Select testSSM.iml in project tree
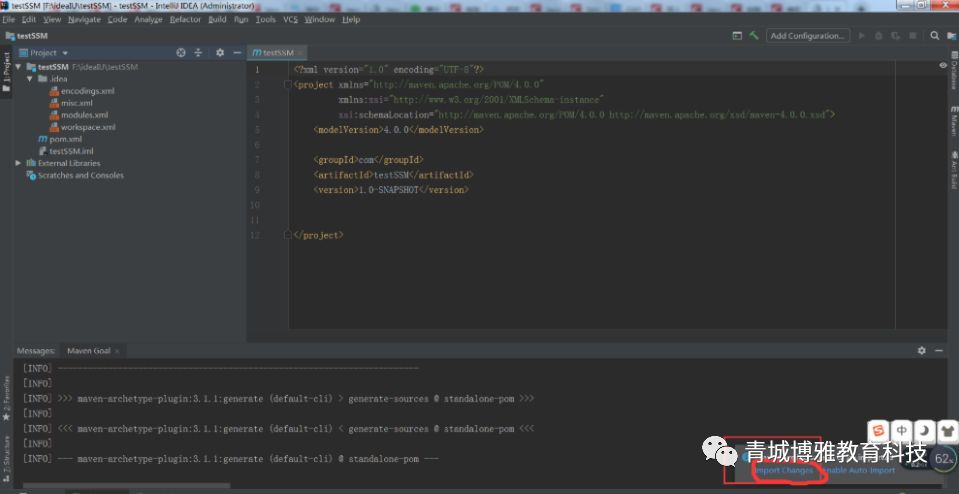959x494 pixels. [x=66, y=151]
